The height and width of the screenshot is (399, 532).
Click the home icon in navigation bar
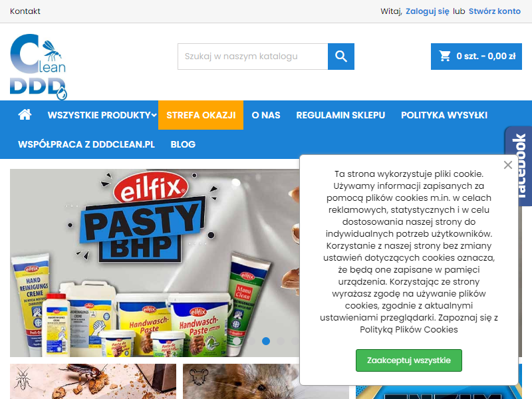tap(25, 114)
